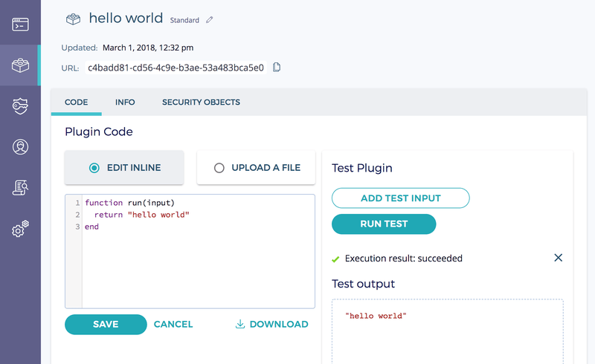This screenshot has height=364, width=595.
Task: Run the plugin test
Action: tap(384, 224)
